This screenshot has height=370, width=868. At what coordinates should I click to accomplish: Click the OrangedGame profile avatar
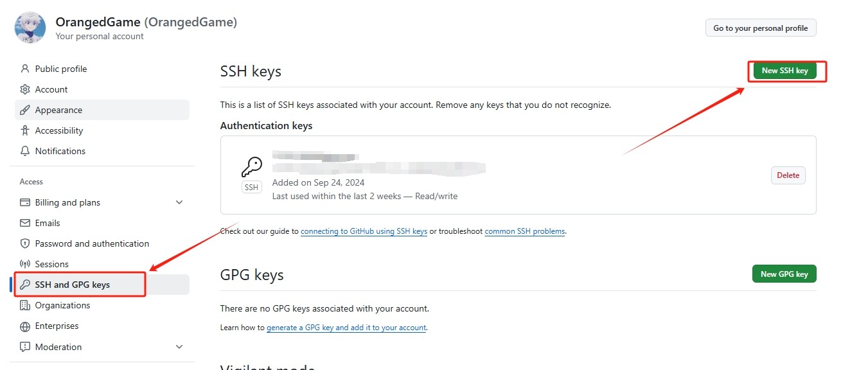coord(30,28)
